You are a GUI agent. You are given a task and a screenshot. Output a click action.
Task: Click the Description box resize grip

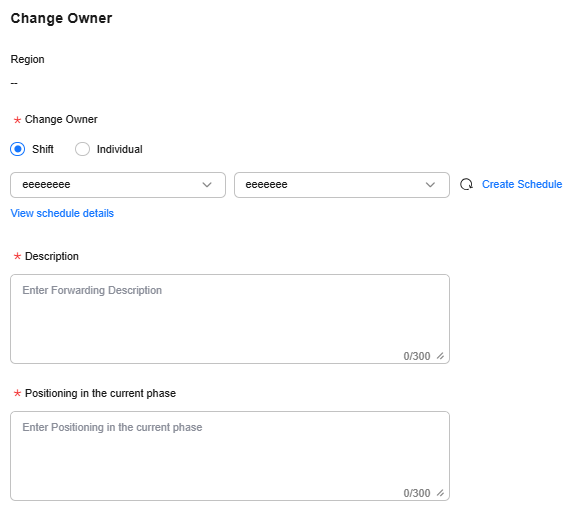click(440, 356)
